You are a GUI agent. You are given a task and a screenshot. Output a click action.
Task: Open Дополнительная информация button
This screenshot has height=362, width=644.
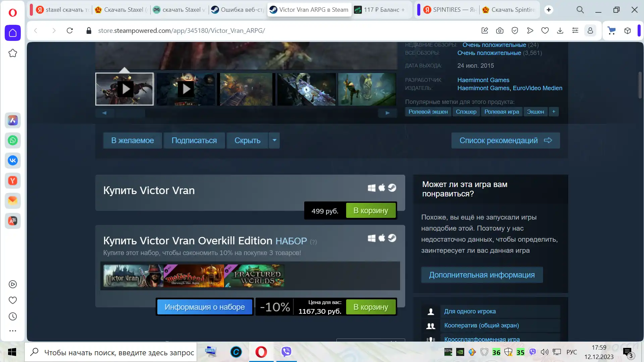(482, 275)
